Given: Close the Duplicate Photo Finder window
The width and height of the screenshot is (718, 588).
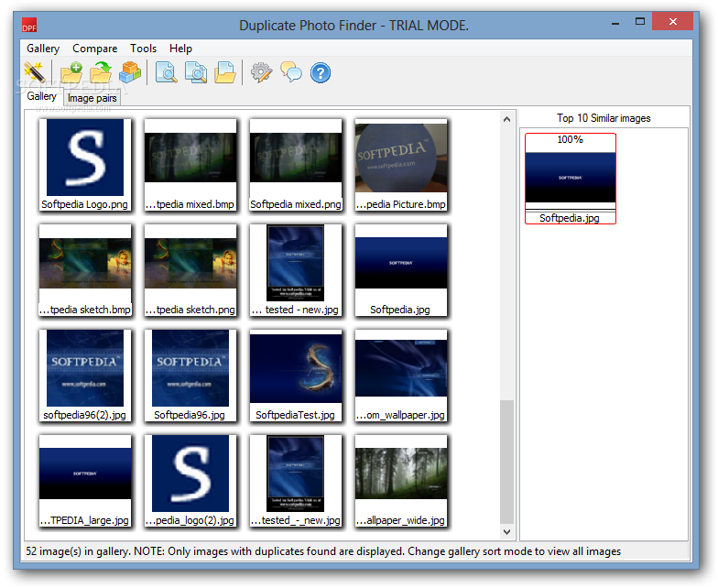Looking at the screenshot, I should 672,22.
